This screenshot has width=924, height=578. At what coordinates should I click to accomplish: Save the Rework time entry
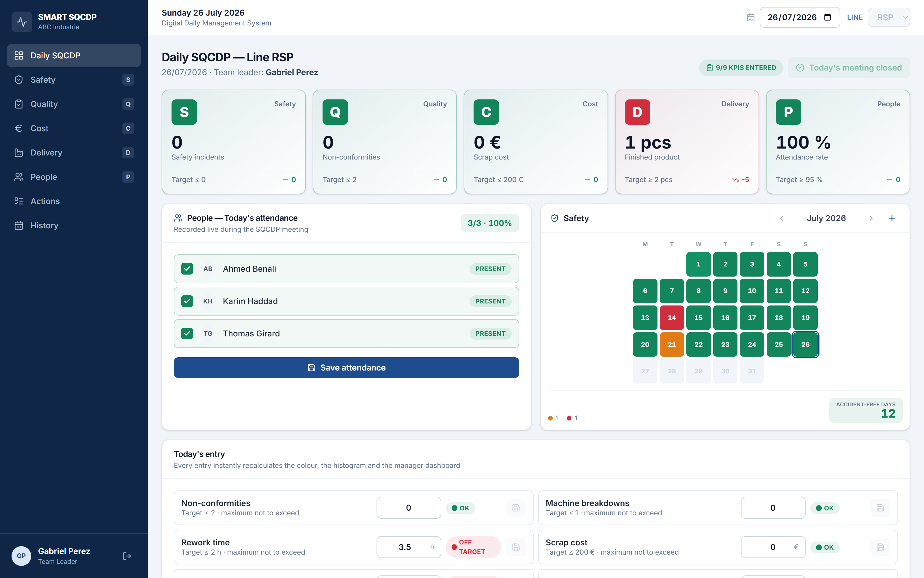(516, 547)
